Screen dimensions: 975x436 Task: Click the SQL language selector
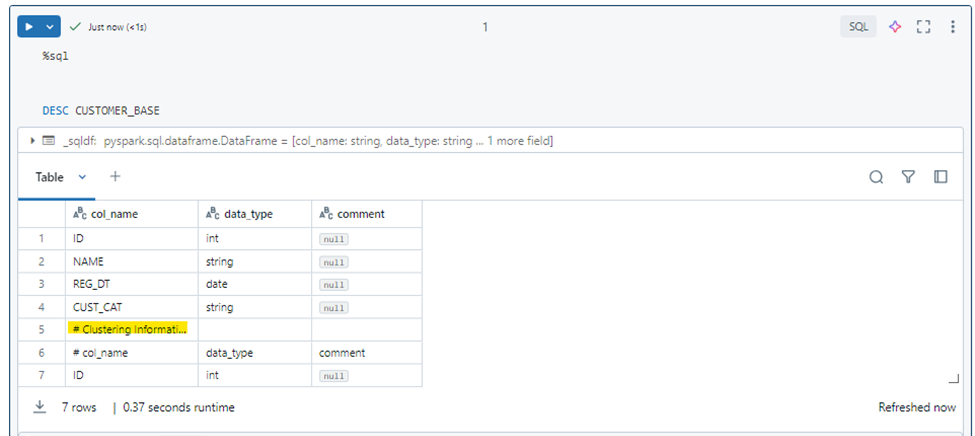pos(859,27)
